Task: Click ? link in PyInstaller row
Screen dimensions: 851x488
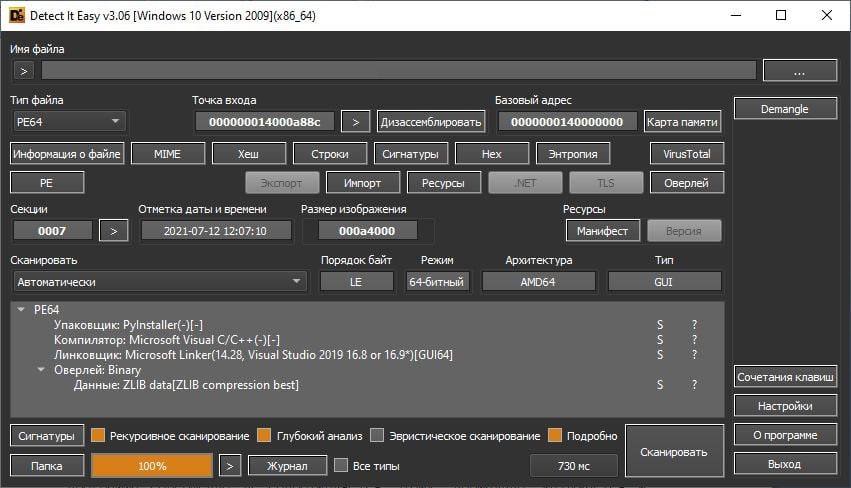Action: pos(694,325)
